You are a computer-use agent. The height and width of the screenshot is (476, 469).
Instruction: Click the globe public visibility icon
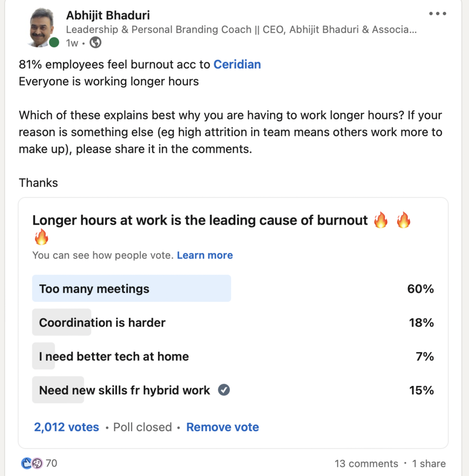pos(95,43)
